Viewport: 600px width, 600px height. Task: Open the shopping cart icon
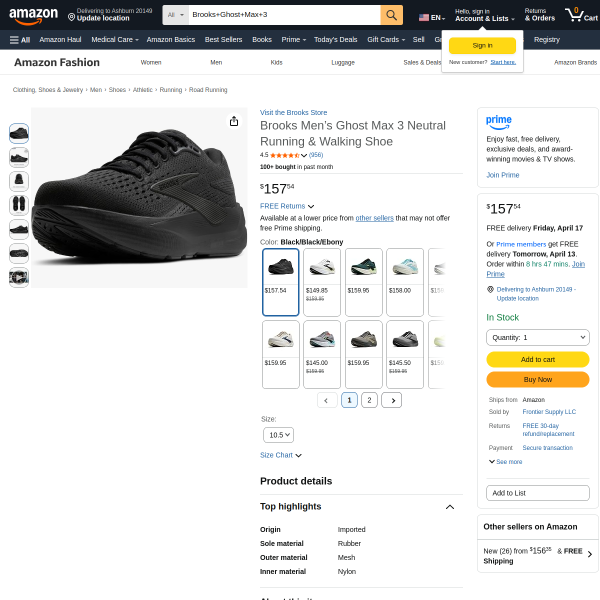[x=575, y=15]
